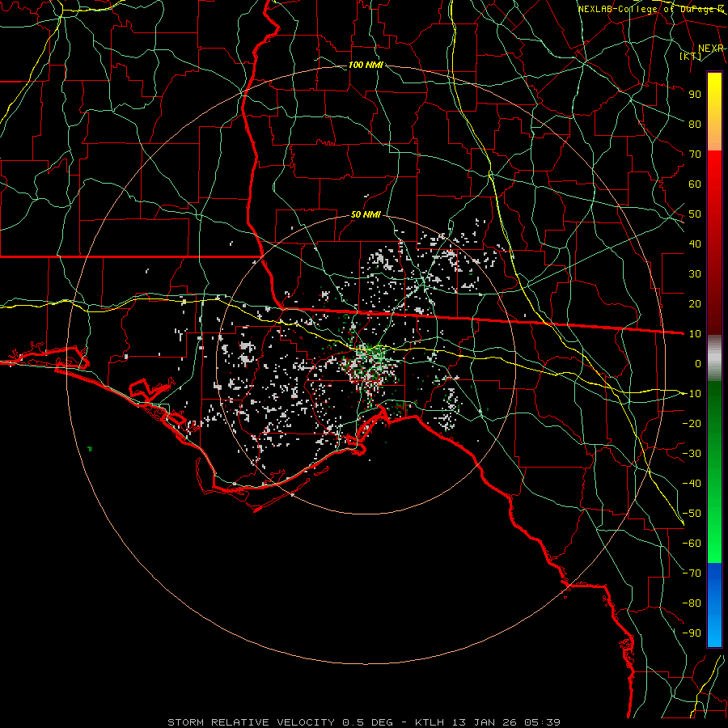The height and width of the screenshot is (728, 728).
Task: Pick the -70 label on the color scale
Action: 692,574
